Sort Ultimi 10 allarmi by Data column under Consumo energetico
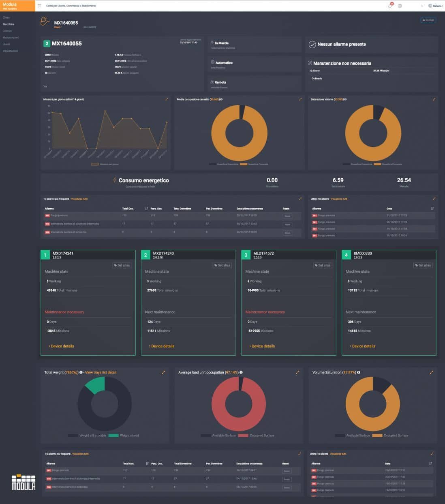The width and height of the screenshot is (445, 504). pyautogui.click(x=432, y=209)
